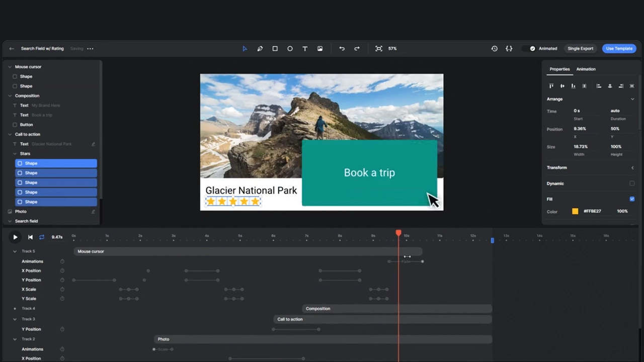This screenshot has height=362, width=644.
Task: Click Use Template button
Action: pos(619,49)
